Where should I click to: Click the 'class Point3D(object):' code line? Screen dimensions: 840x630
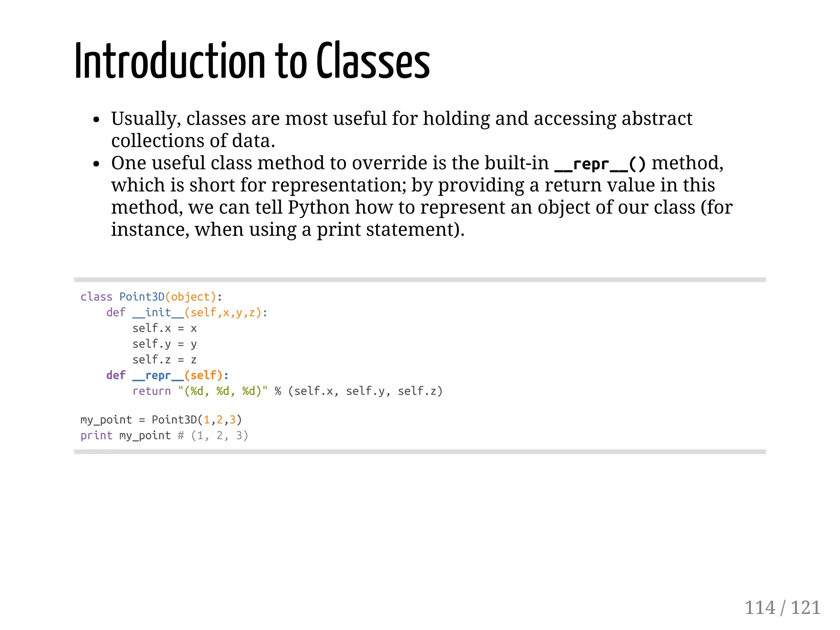pyautogui.click(x=151, y=297)
